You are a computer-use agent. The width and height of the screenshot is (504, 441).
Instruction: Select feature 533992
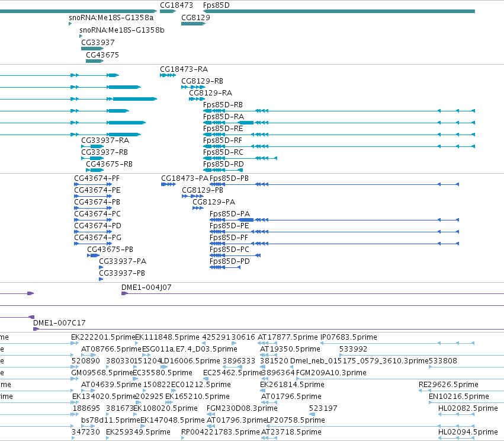353,349
